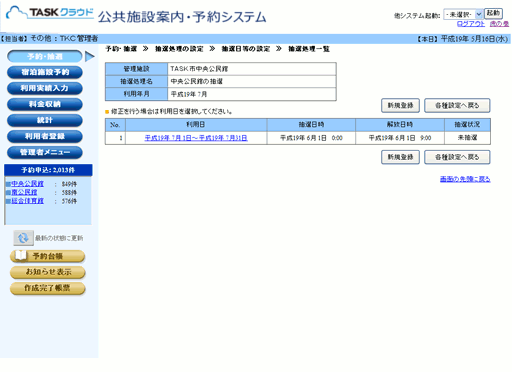Click the 総合体育館 link in sidebar
The image size is (512, 372).
pos(27,201)
